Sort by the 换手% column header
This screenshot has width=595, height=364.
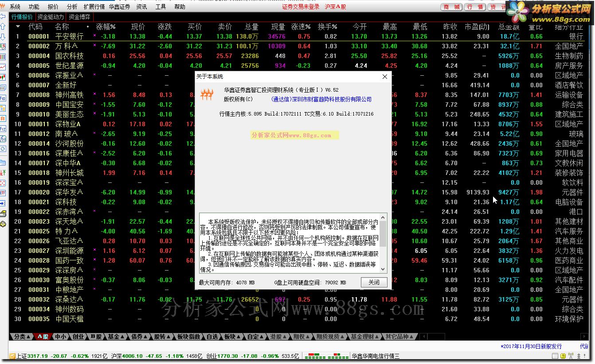pos(327,27)
